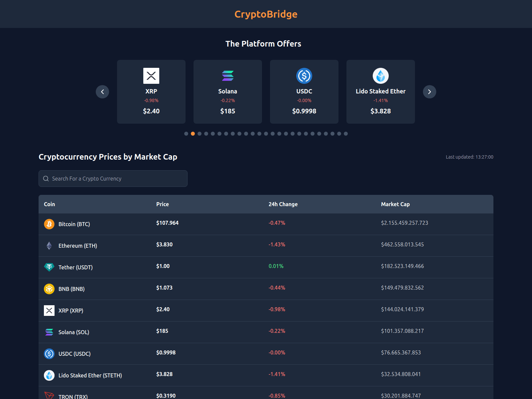Open the XRP (XRP) row name

pos(71,311)
